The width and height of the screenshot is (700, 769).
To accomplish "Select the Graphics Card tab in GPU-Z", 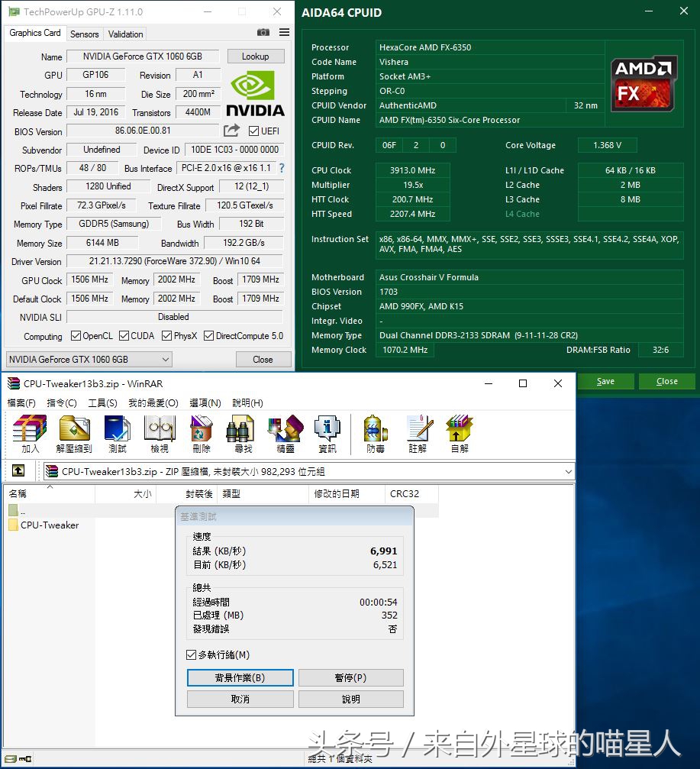I will [35, 33].
